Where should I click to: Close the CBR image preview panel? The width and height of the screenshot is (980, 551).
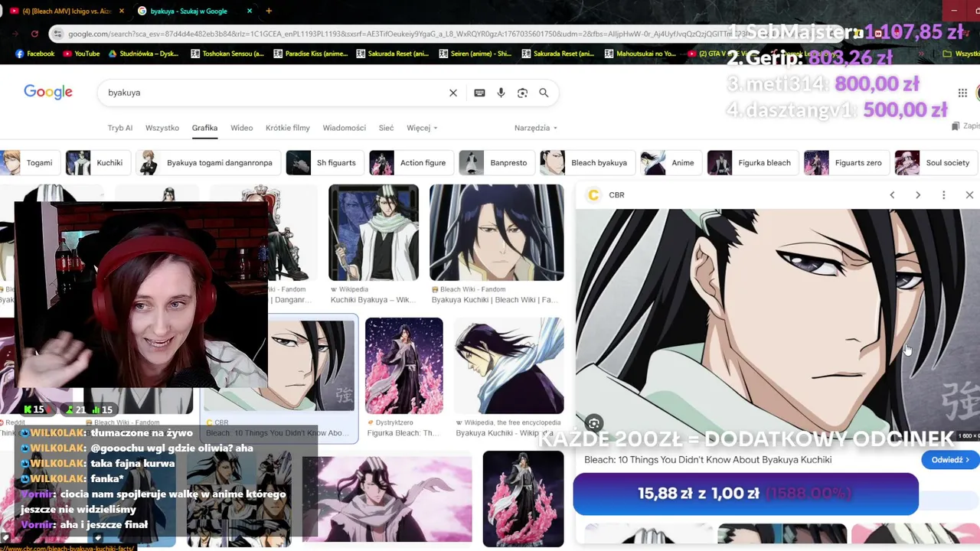(x=969, y=195)
